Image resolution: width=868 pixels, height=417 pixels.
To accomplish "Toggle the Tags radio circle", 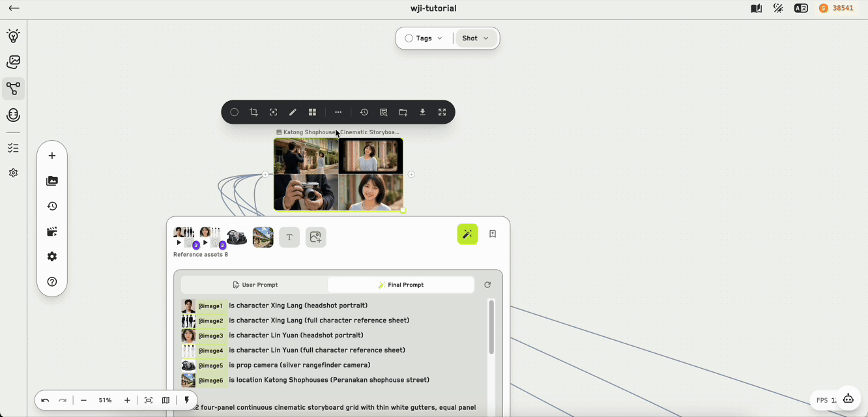I will tap(409, 38).
